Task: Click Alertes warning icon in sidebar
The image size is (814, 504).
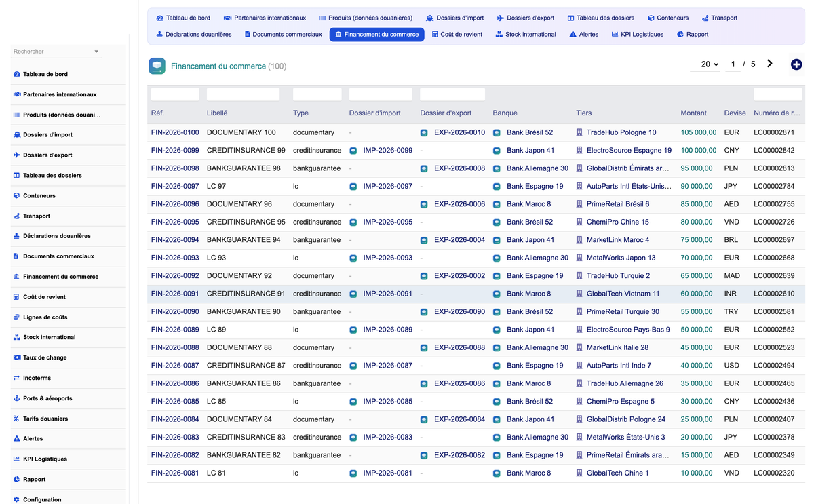Action: [x=17, y=439]
